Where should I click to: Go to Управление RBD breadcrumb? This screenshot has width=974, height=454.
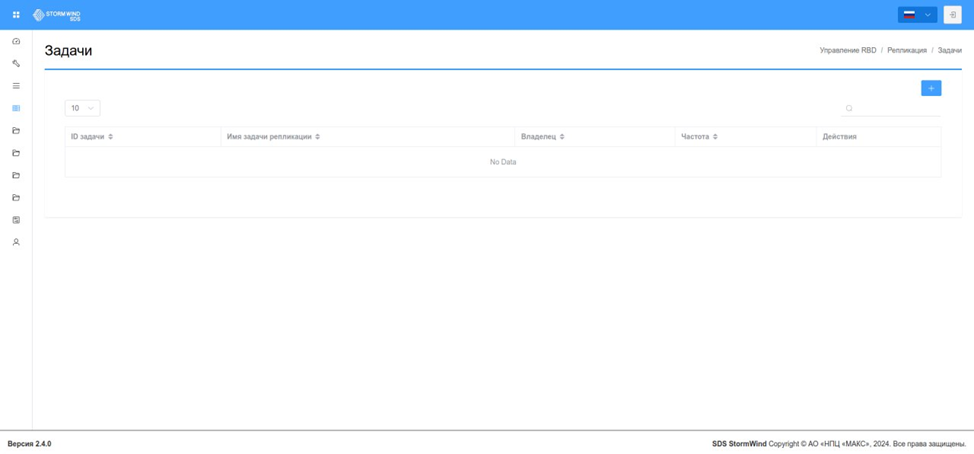(x=848, y=50)
